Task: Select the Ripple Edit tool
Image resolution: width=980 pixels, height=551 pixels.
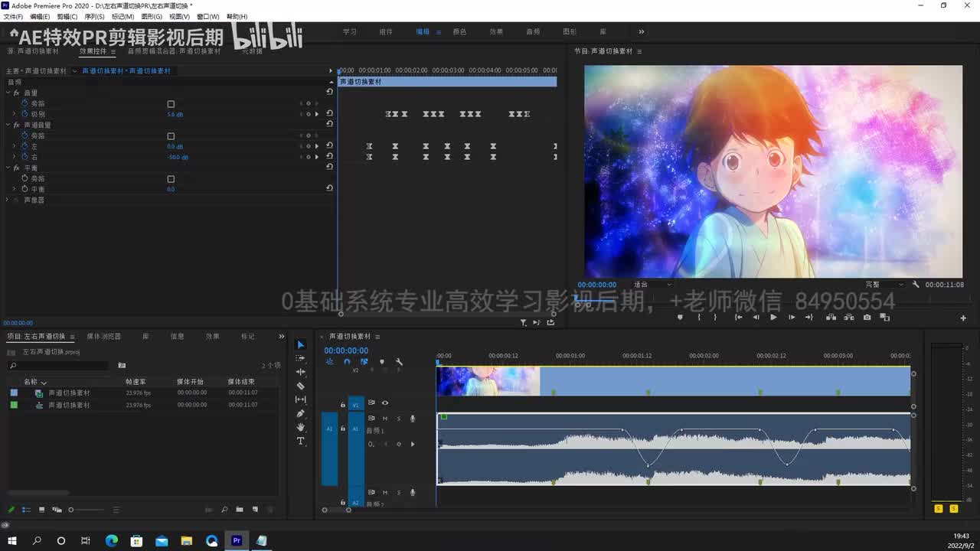Action: [x=300, y=372]
